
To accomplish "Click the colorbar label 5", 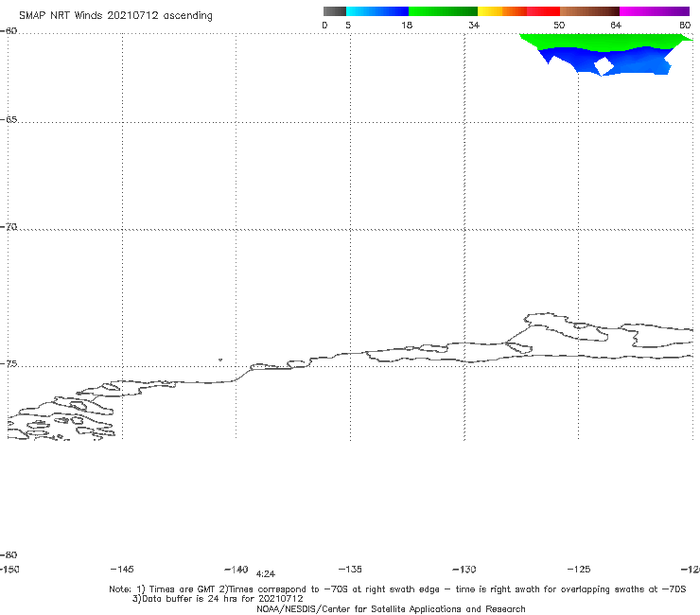I will 348,25.
